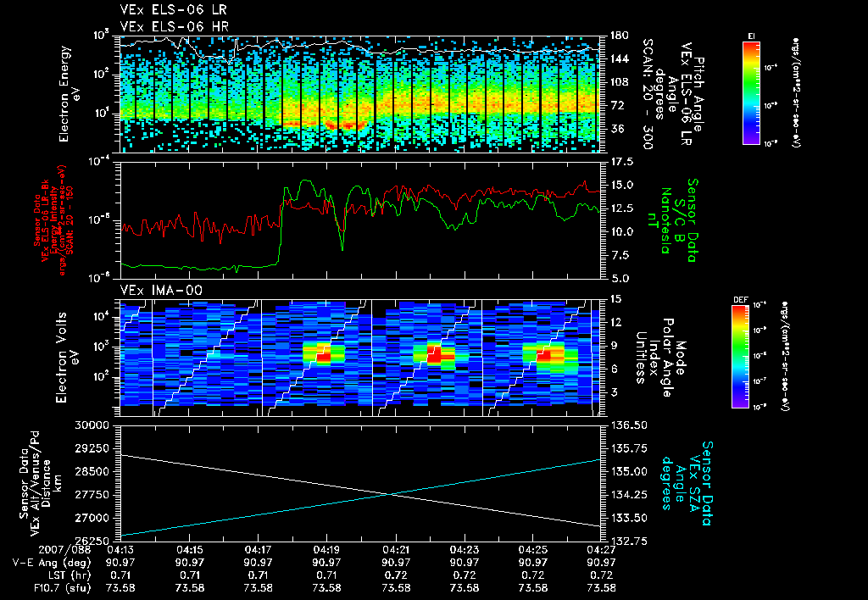Click the 'LST (hr)' row label
This screenshot has width=868, height=600.
[x=69, y=575]
